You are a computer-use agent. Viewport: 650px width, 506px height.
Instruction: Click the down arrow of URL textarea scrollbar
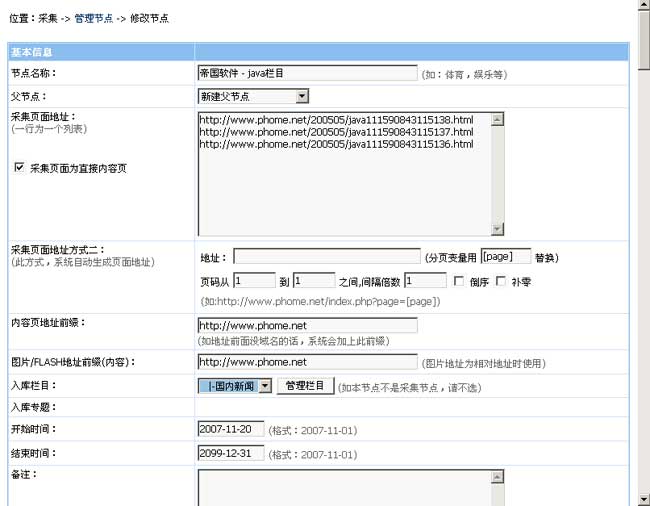point(497,228)
